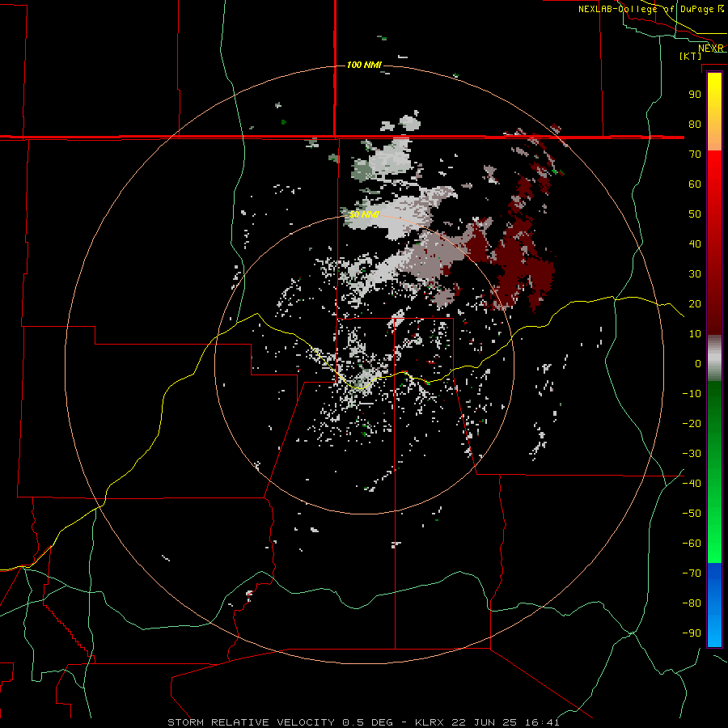Screen dimensions: 728x728
Task: Click the "70" value on the velocity scale
Action: (695, 154)
